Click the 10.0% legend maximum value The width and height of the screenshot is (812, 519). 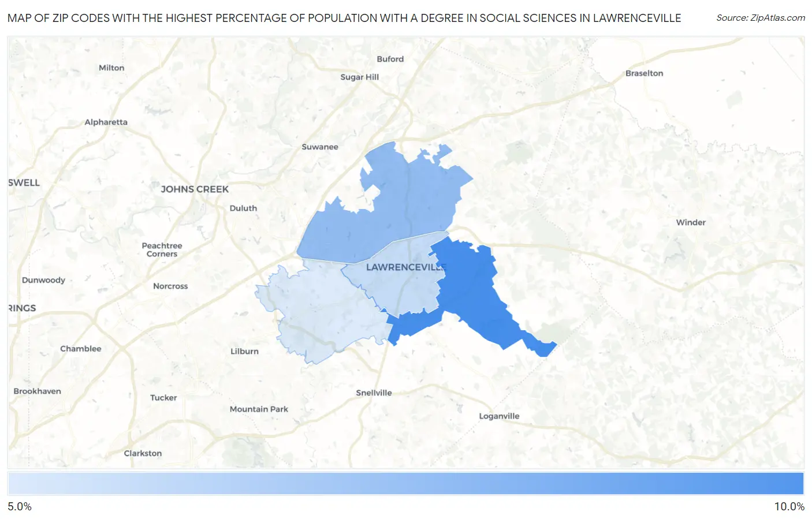[x=789, y=506]
